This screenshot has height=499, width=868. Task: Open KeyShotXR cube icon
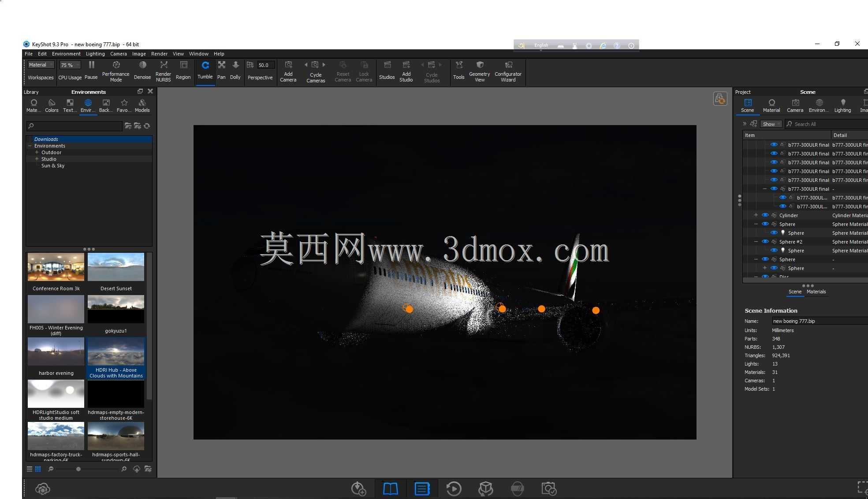point(485,488)
